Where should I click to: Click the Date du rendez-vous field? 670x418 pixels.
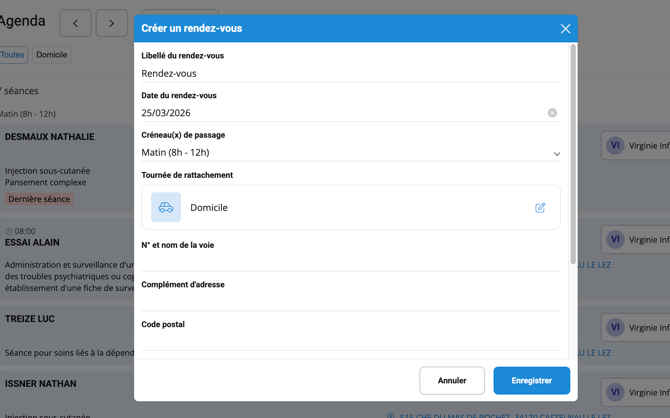coord(340,113)
